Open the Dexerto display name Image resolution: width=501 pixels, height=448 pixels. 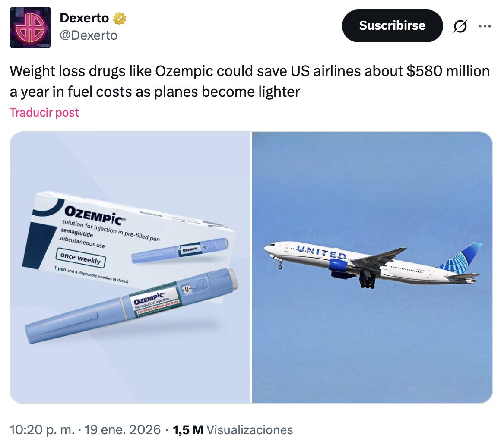coord(84,18)
